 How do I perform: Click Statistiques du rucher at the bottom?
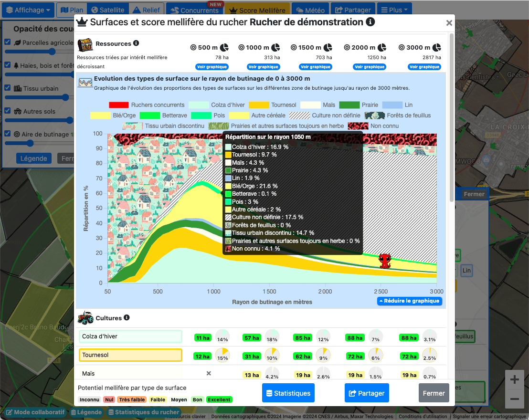(144, 412)
